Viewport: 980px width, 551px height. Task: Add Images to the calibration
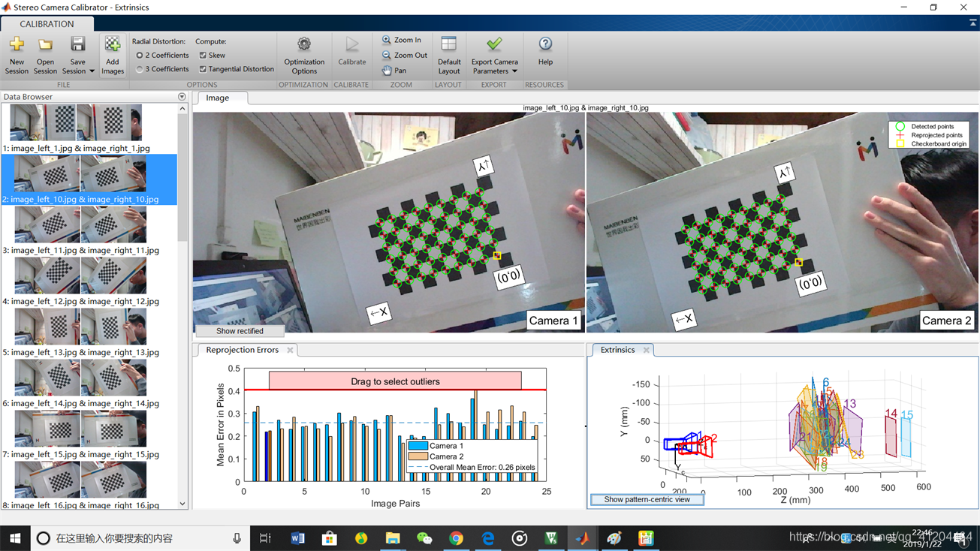point(112,56)
